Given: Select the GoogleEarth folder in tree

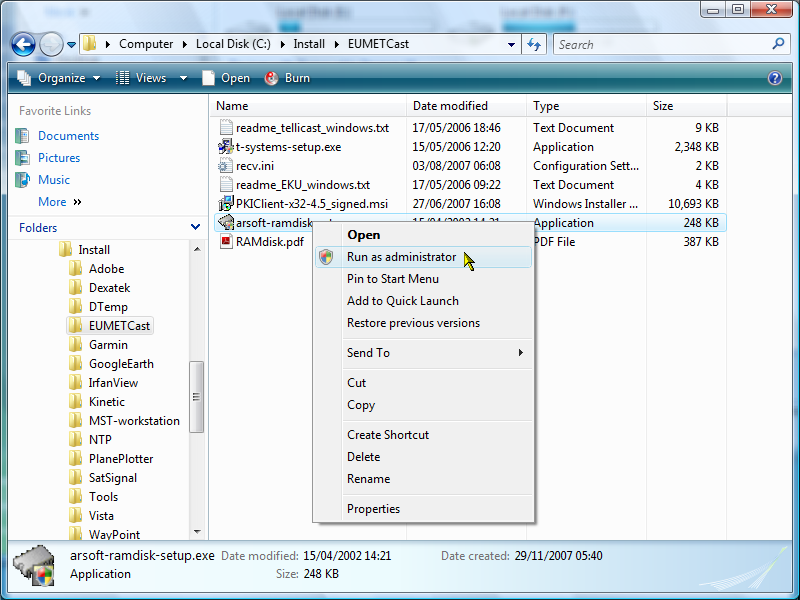Looking at the screenshot, I should tap(121, 364).
